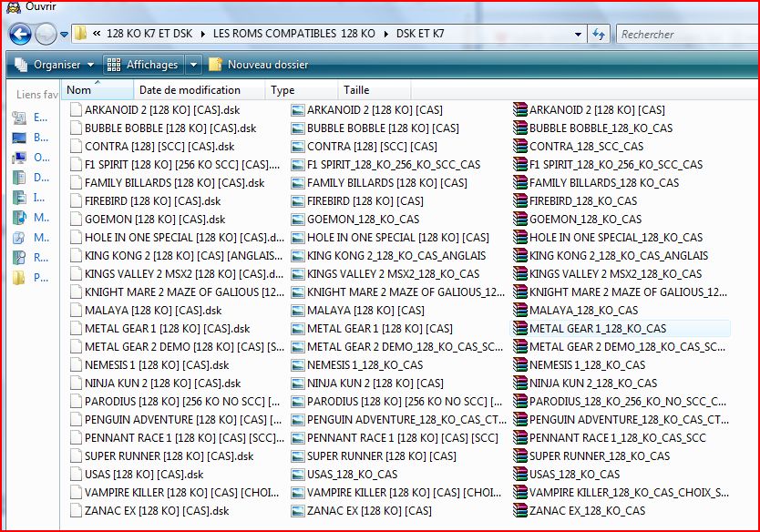Select image file ZANAC EX [128 KO] [CAS]
The height and width of the screenshot is (532, 760).
pyautogui.click(x=362, y=511)
